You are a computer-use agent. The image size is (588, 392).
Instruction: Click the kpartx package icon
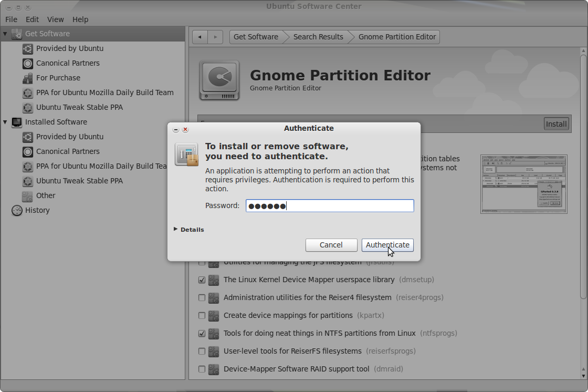214,315
